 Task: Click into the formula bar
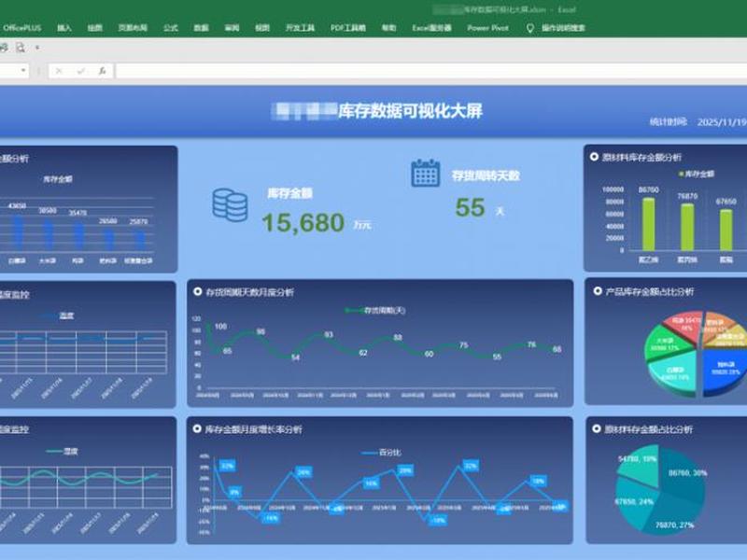tap(431, 71)
